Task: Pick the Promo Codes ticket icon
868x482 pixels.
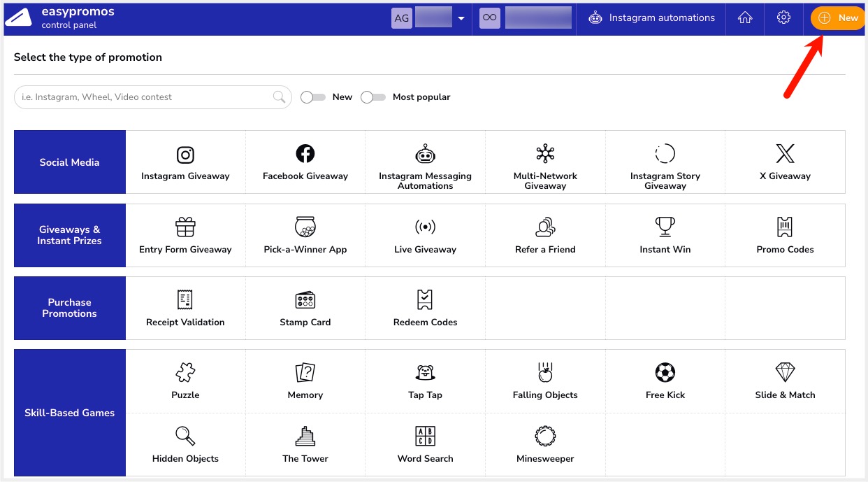Action: click(786, 227)
